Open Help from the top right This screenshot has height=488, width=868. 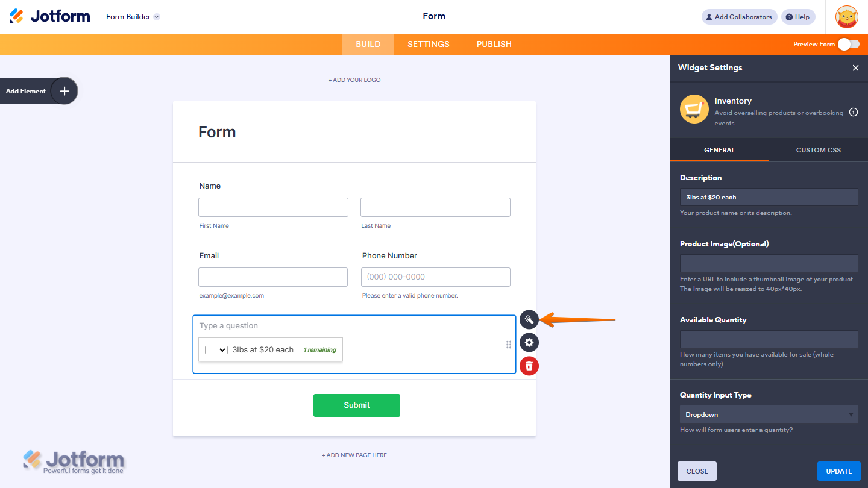(x=797, y=16)
